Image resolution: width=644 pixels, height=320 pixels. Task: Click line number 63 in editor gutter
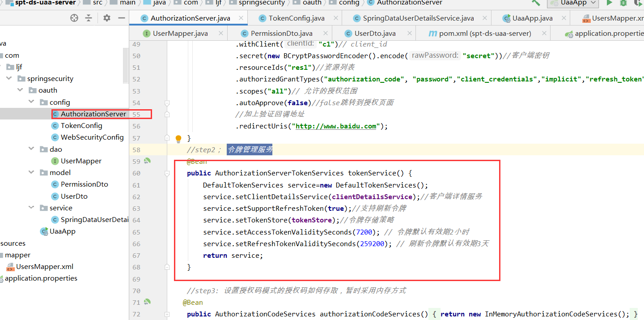tap(136, 208)
